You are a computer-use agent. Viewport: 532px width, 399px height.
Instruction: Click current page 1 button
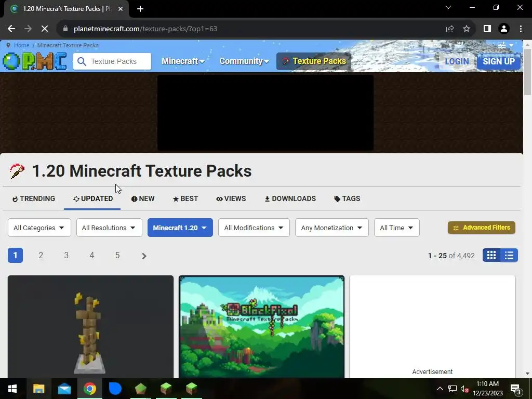tap(15, 256)
